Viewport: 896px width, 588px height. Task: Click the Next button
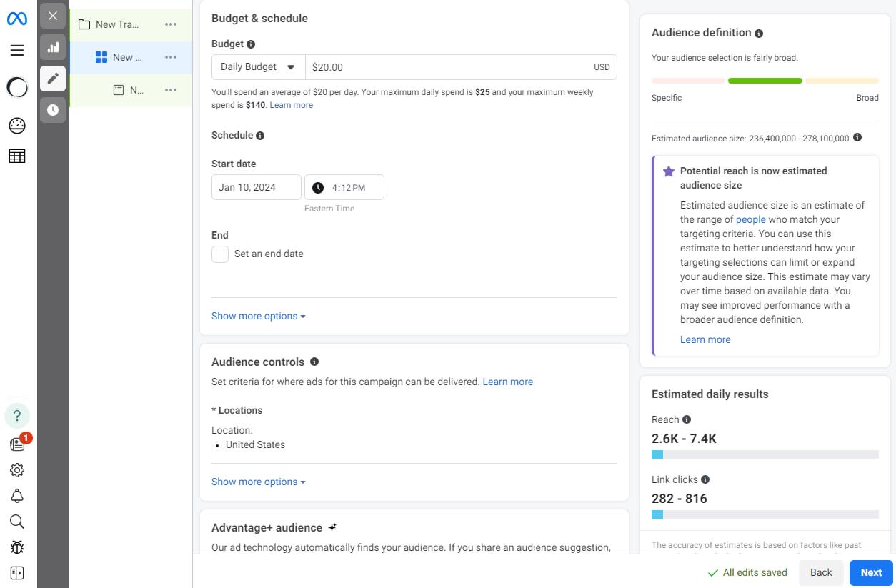(871, 572)
